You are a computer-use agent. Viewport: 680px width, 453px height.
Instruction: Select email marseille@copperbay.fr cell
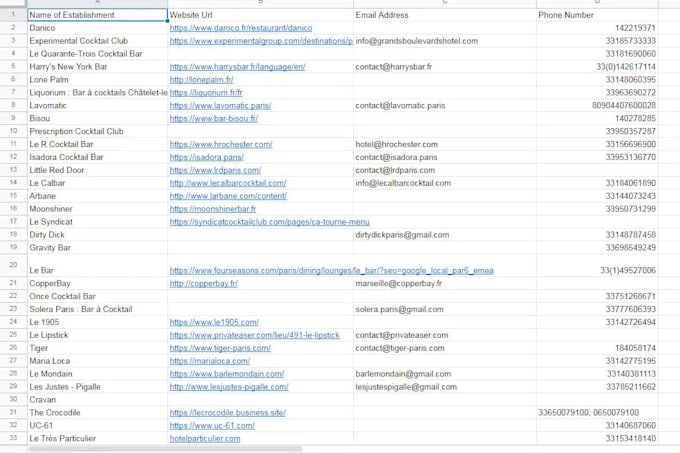coord(445,284)
